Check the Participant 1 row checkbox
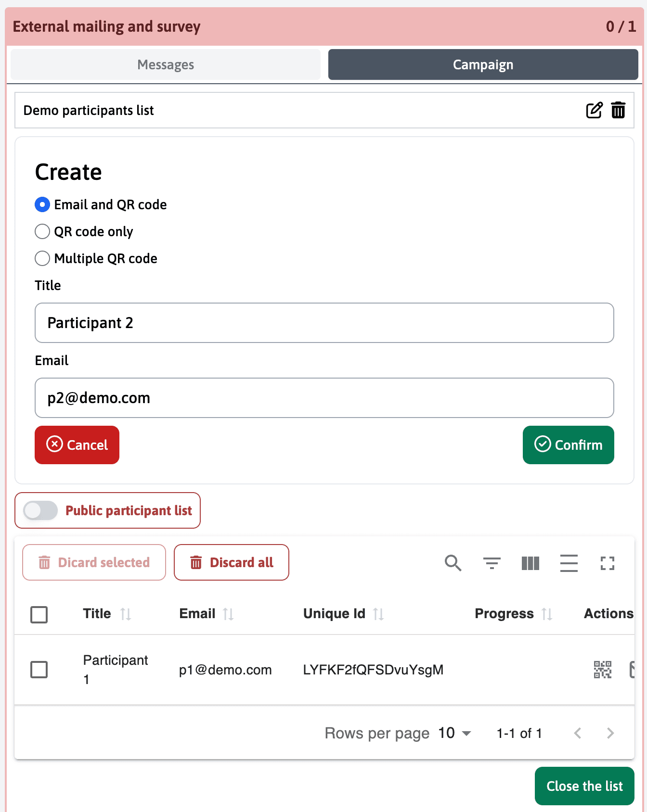This screenshot has width=647, height=812. tap(39, 669)
